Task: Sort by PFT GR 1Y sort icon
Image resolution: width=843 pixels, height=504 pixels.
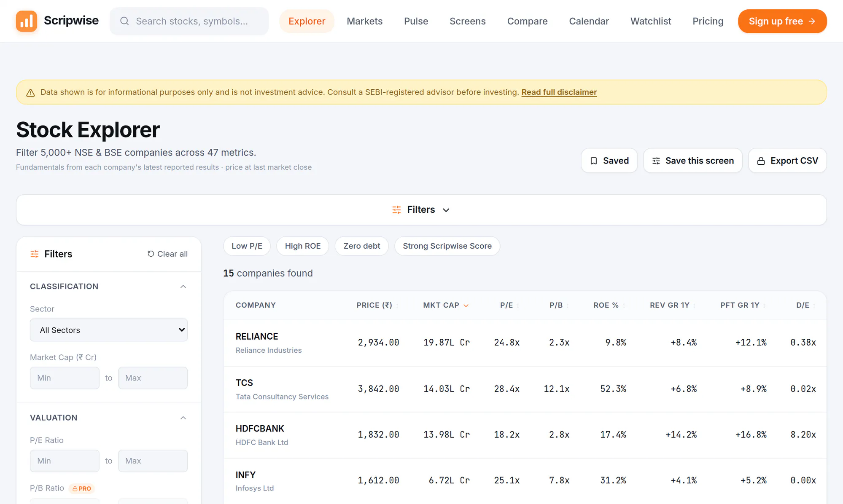Action: pos(764,306)
